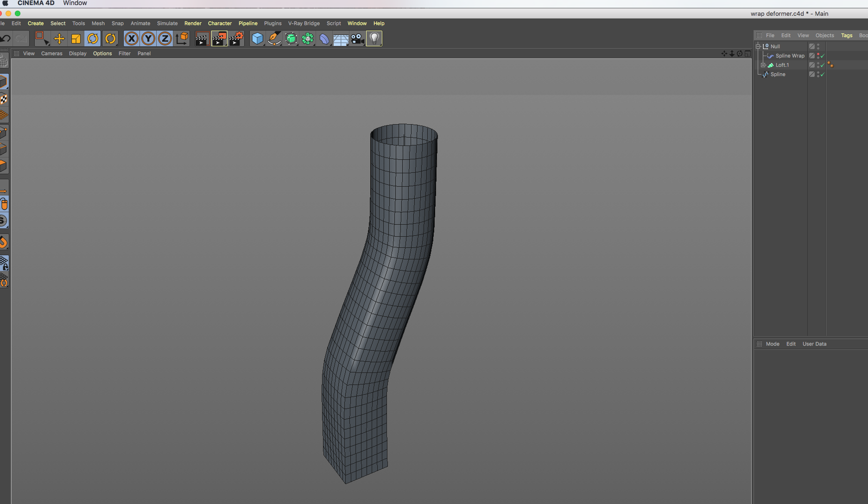
Task: Open the Object Manager Objects menu
Action: (824, 35)
